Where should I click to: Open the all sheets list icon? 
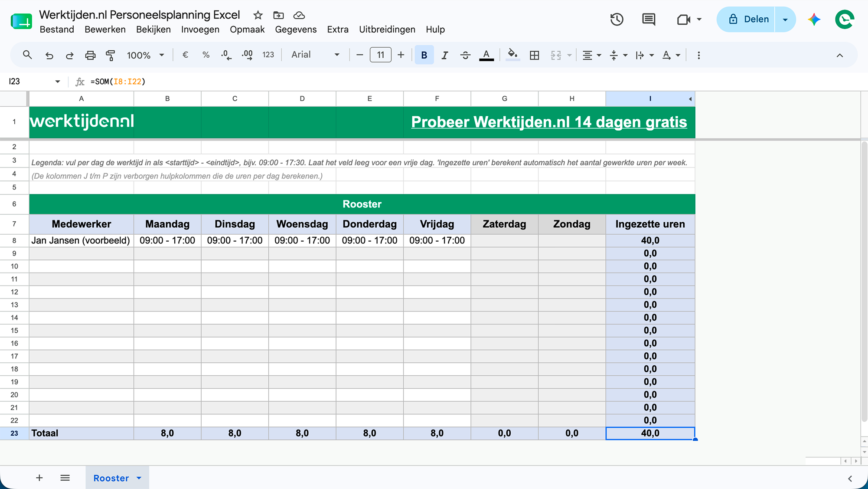click(x=65, y=478)
